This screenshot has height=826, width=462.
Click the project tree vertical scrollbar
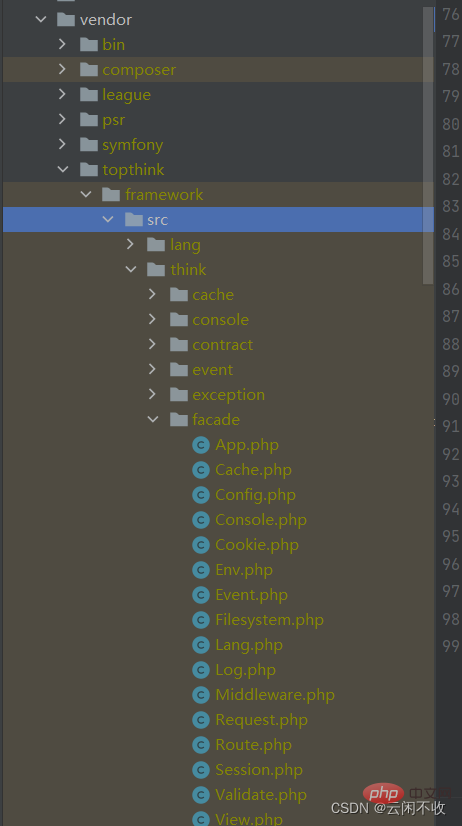pos(428,145)
